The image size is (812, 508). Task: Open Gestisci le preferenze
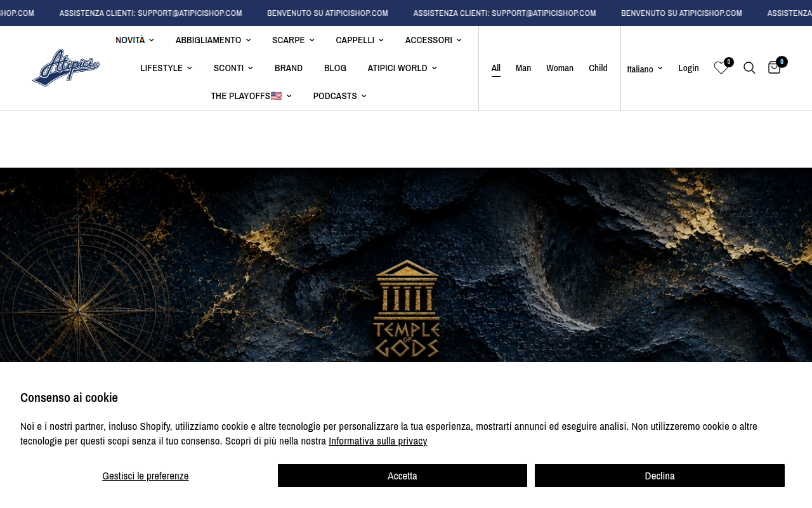coord(145,476)
